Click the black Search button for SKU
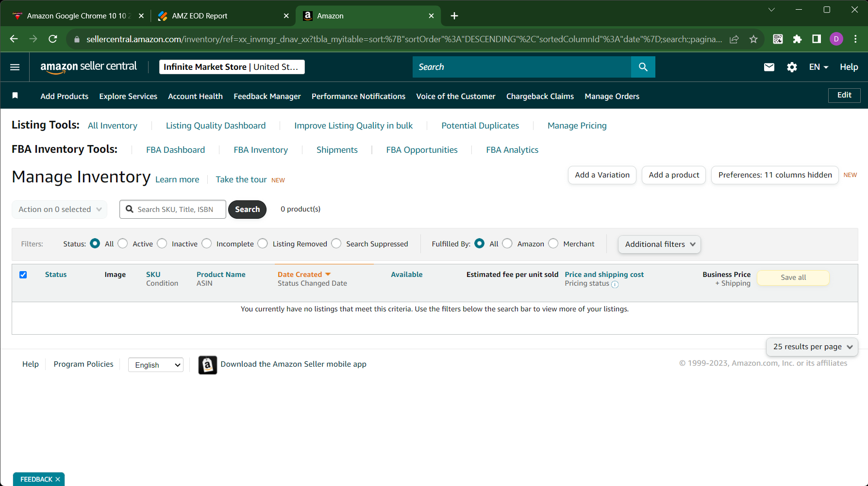Image resolution: width=868 pixels, height=486 pixels. tap(247, 210)
